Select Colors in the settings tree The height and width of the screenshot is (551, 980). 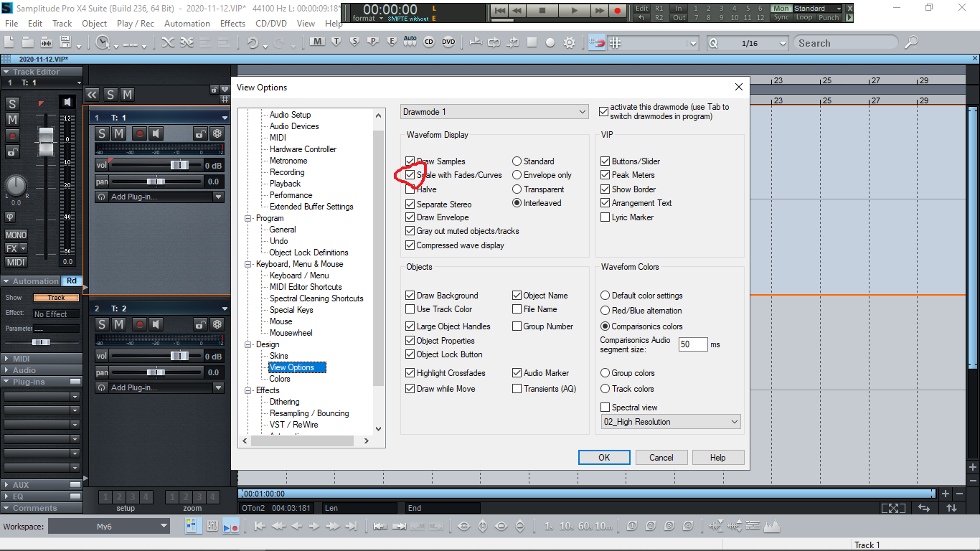280,379
